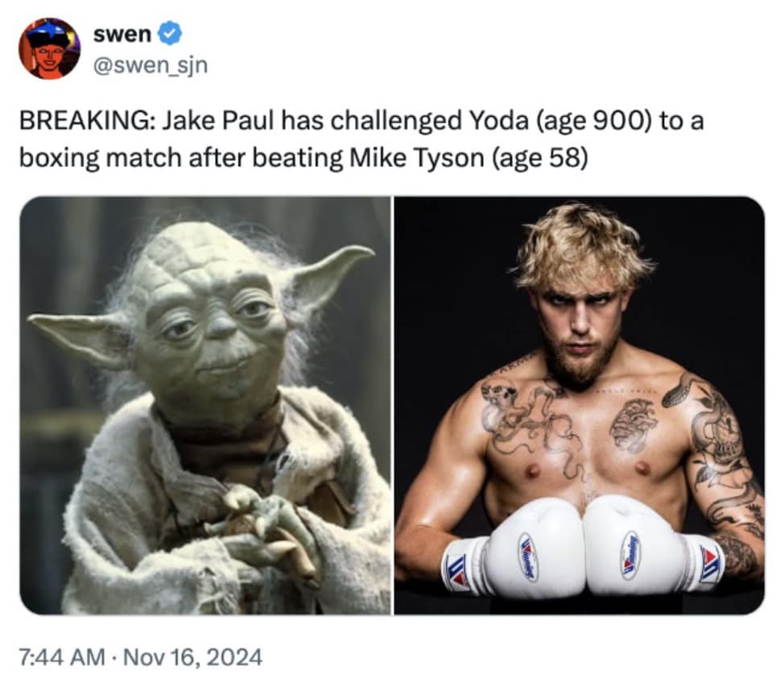The width and height of the screenshot is (784, 678).
Task: Open the swen profile avatar
Action: click(x=49, y=48)
